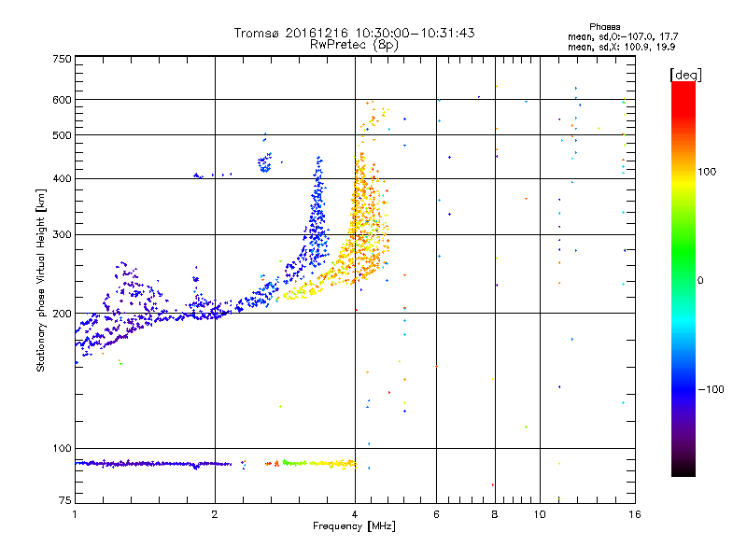Click the y-axis tick label '100'
The width and height of the screenshot is (747, 560).
(x=62, y=448)
